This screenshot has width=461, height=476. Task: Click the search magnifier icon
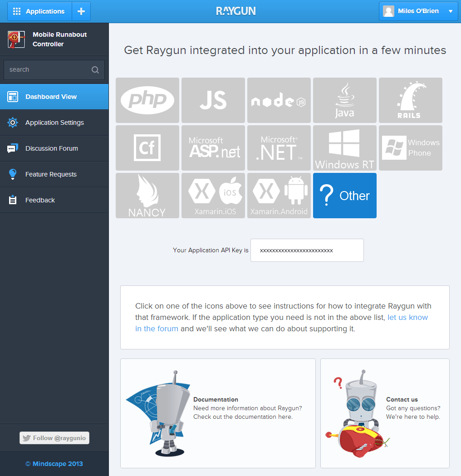[95, 70]
